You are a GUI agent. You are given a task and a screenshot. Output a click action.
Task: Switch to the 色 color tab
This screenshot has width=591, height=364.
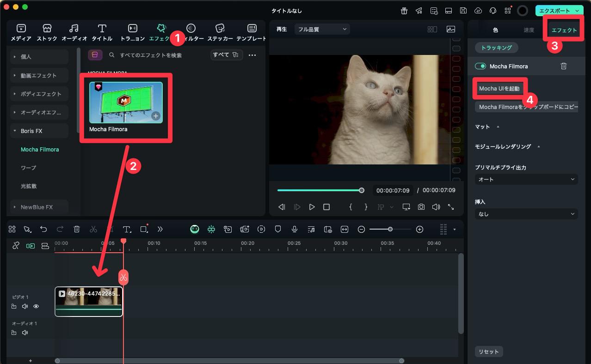(495, 30)
